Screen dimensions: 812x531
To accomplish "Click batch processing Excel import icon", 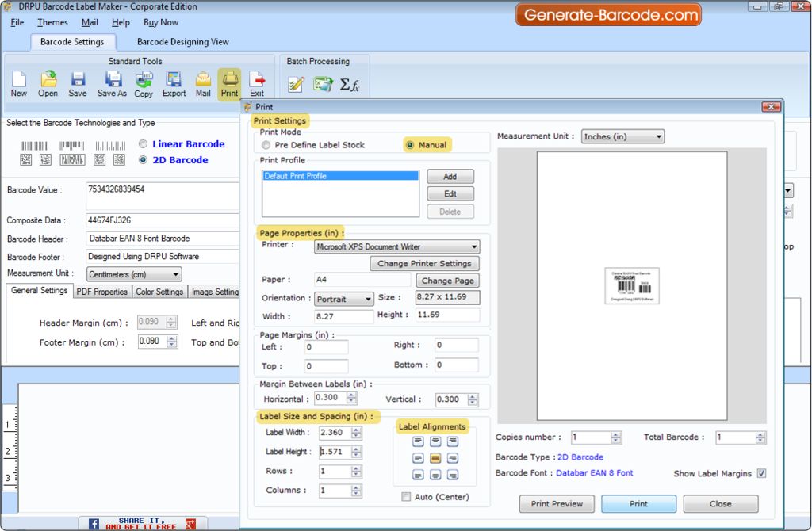I will click(x=323, y=84).
